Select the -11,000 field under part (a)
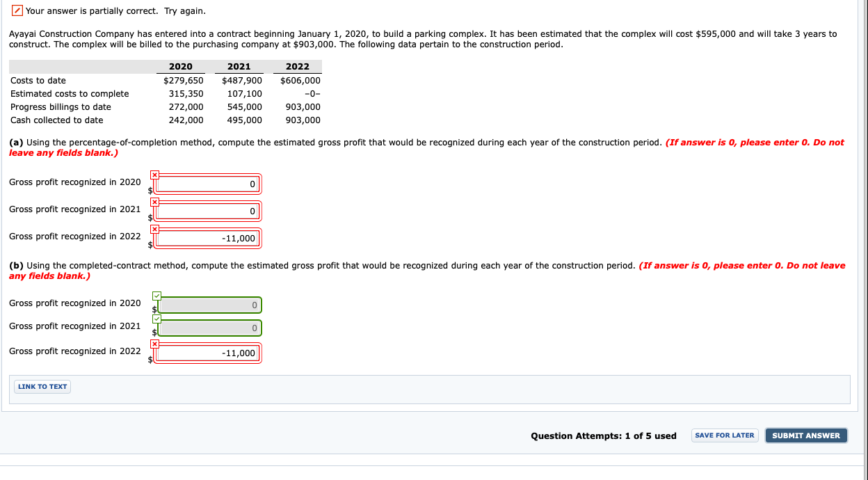Viewport: 868px width, 480px height. (x=209, y=237)
